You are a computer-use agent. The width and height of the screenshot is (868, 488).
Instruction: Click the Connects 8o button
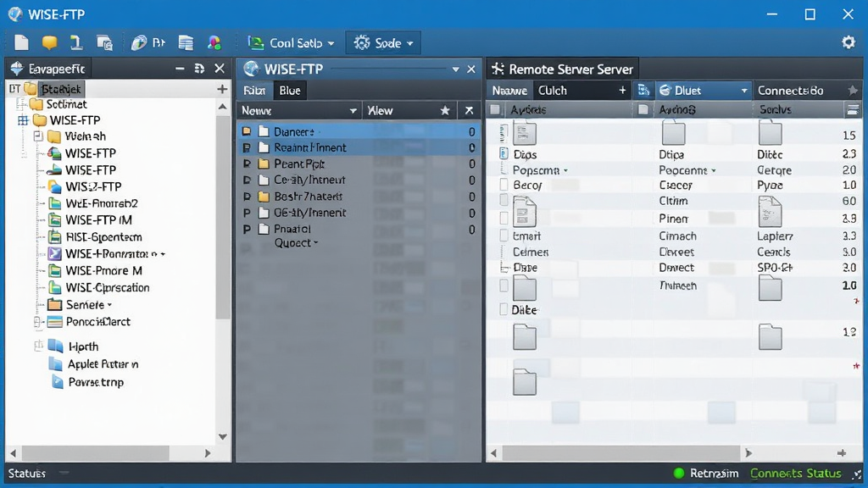(791, 90)
